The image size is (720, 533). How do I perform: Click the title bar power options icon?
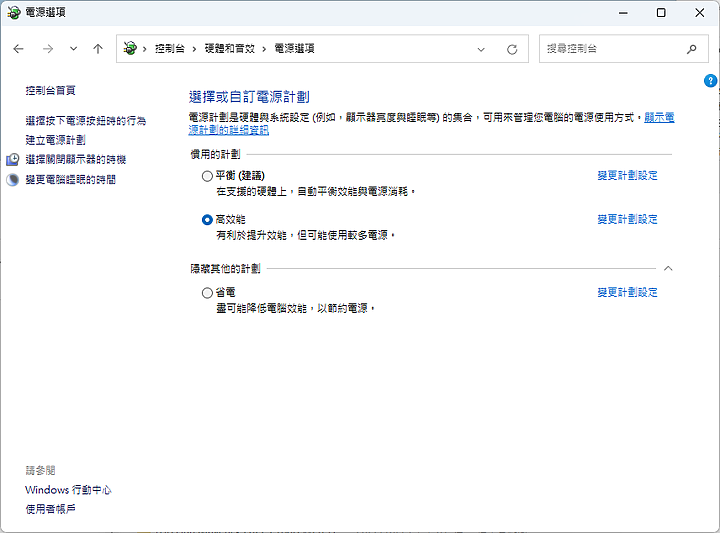click(14, 12)
